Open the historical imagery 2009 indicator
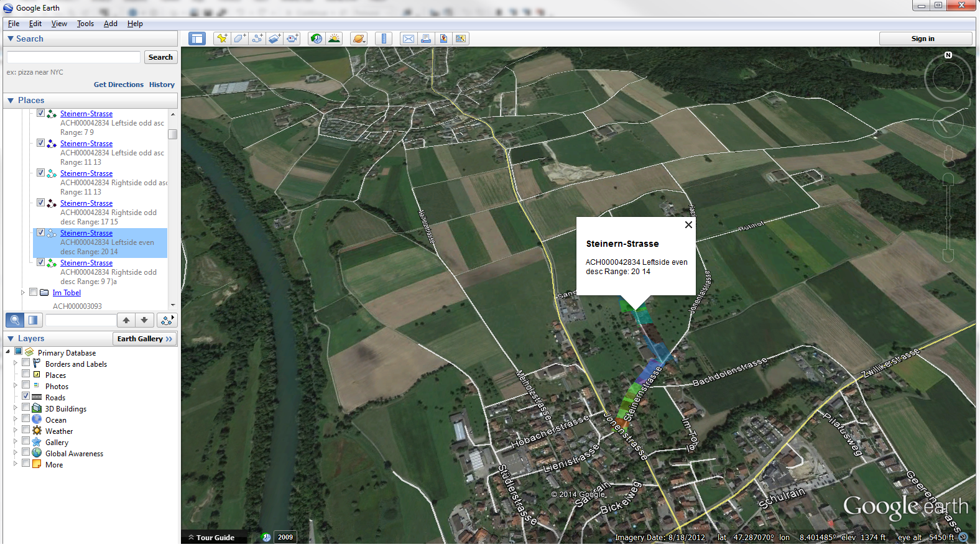This screenshot has height=547, width=980. [285, 537]
